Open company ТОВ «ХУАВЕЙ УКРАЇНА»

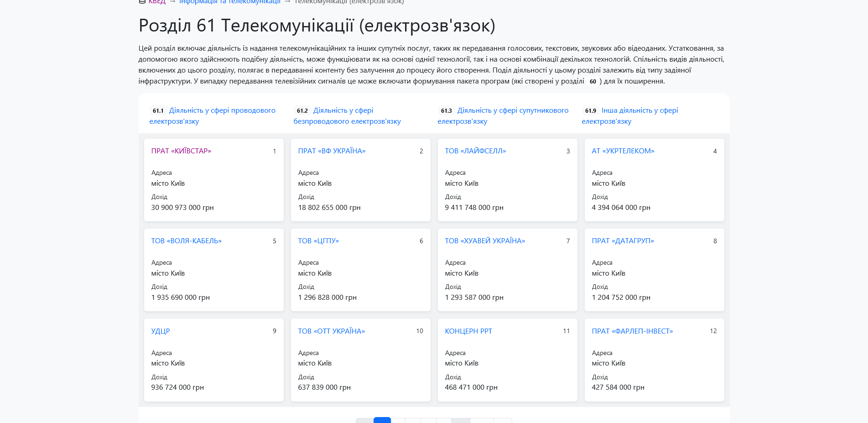(x=485, y=241)
